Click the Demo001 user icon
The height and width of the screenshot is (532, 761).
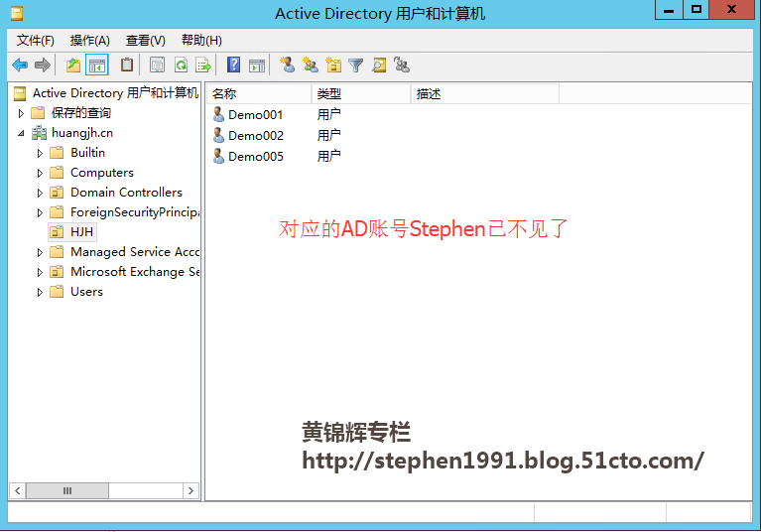click(x=219, y=114)
